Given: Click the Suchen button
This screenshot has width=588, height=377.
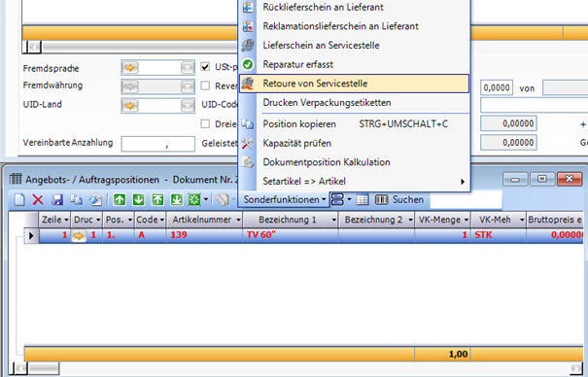Looking at the screenshot, I should click(399, 200).
